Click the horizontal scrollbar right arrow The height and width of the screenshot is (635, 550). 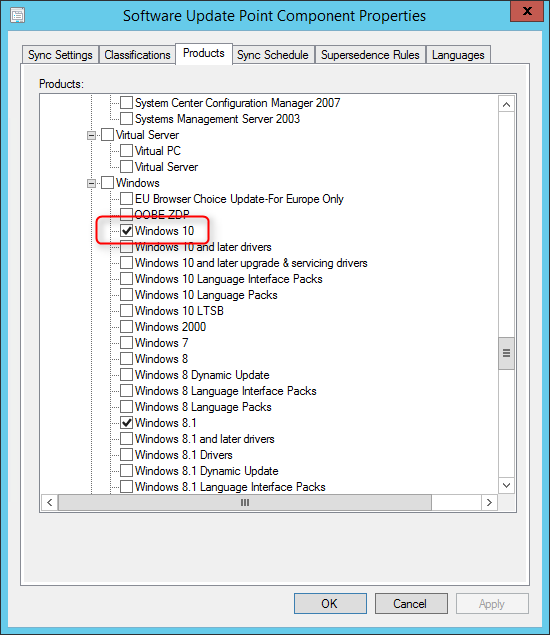[x=489, y=503]
